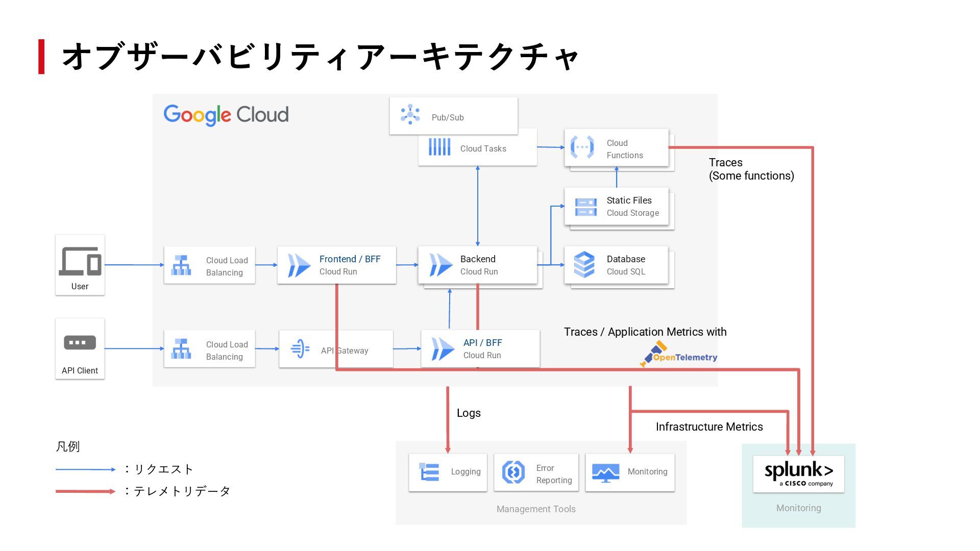Click the OpenTelemetry logo
The width and height of the screenshot is (980, 551).
(x=679, y=355)
